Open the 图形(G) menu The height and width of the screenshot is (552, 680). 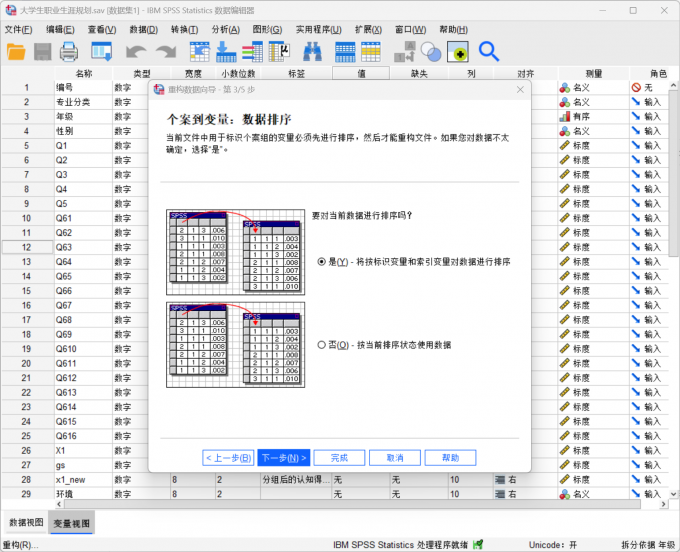267,29
